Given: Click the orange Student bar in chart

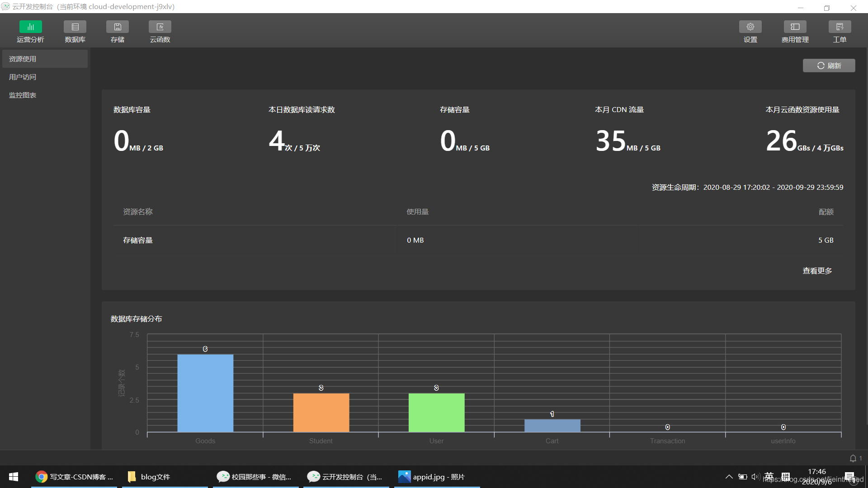Looking at the screenshot, I should click(x=321, y=413).
